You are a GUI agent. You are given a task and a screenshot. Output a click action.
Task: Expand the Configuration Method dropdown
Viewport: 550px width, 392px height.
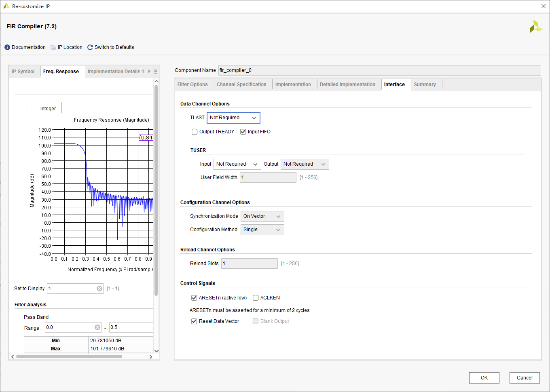262,230
